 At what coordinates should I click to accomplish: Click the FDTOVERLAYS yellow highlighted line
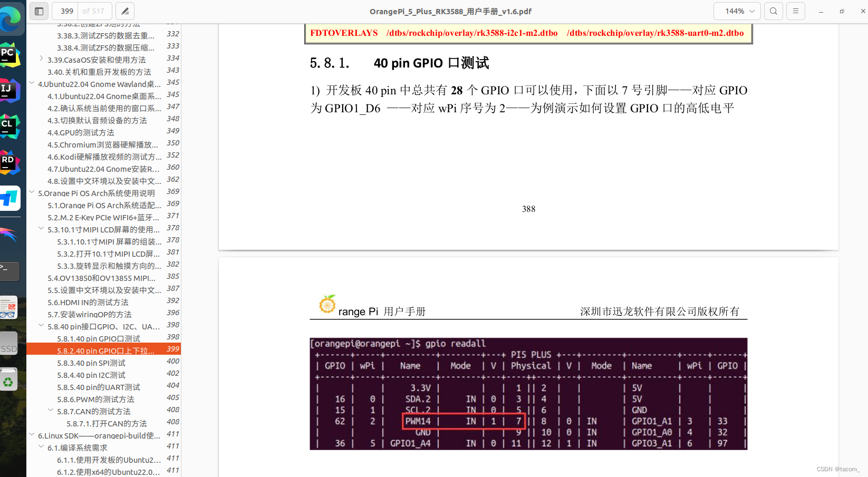pyautogui.click(x=528, y=33)
